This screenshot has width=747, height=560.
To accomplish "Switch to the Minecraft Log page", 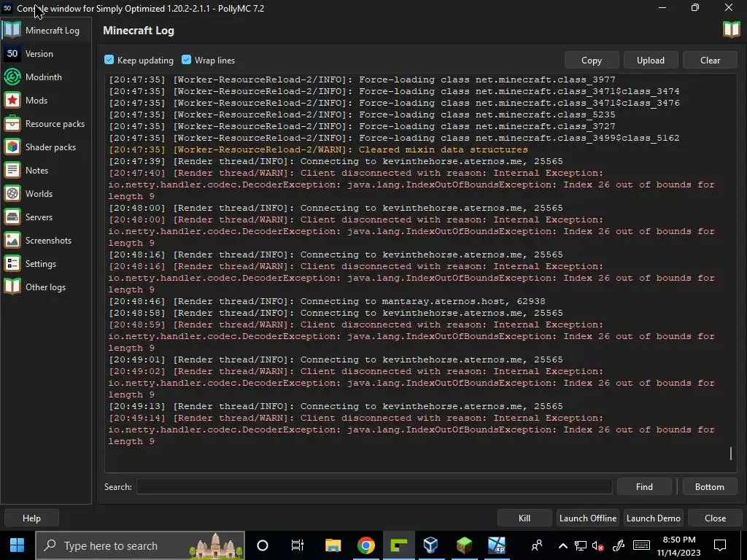I will (46, 30).
